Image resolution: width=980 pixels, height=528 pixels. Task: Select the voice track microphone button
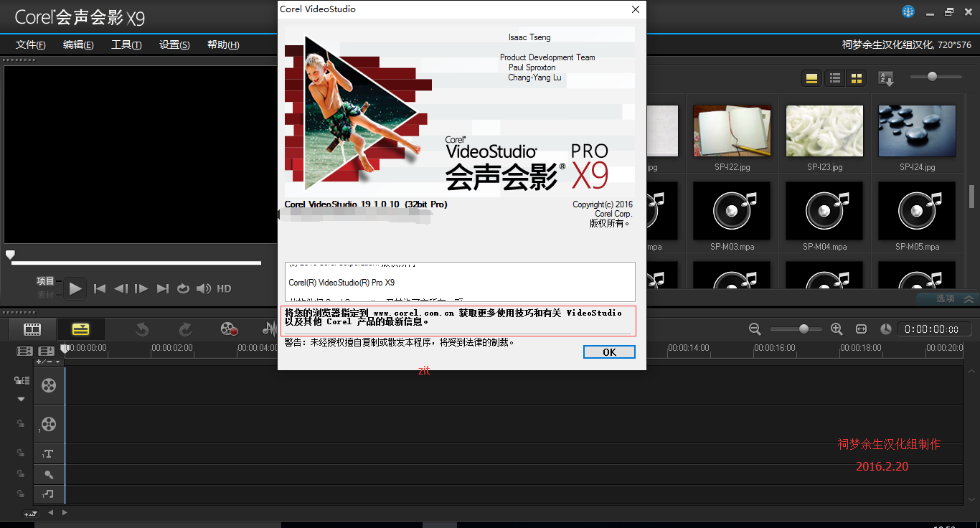(48, 474)
